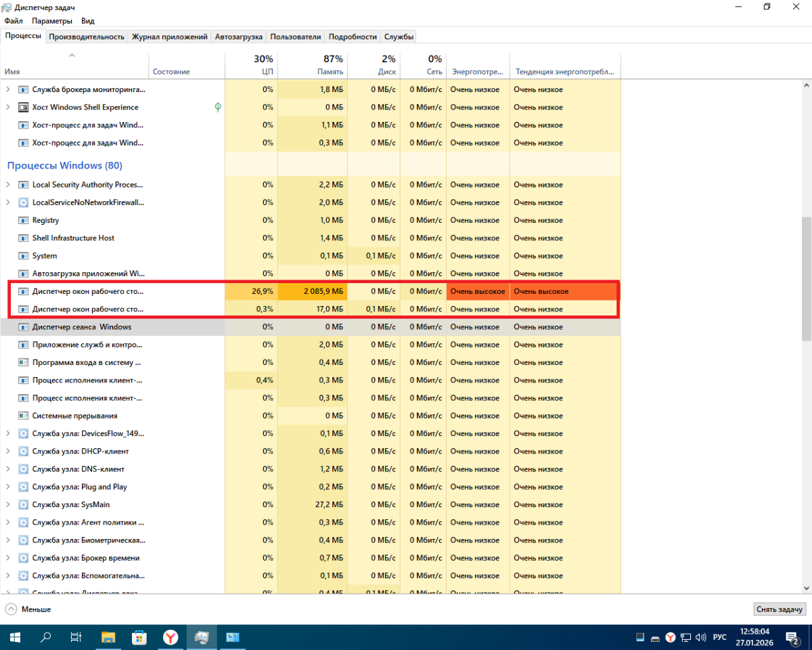
Task: Expand the Хост Windows Shell Experience entry
Action: click(9, 107)
